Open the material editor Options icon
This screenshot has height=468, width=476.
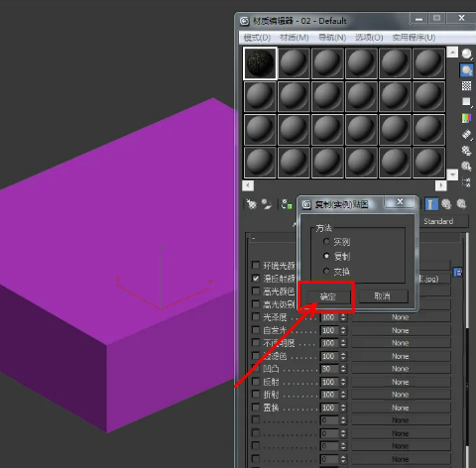[x=466, y=151]
